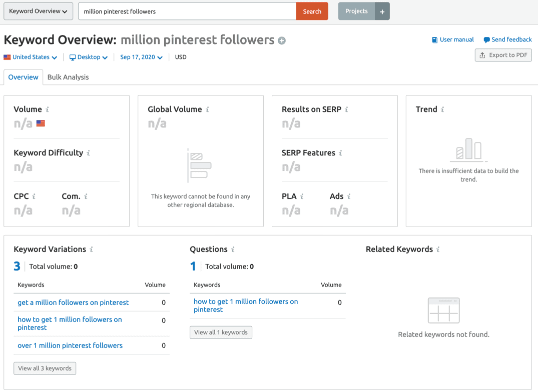This screenshot has width=538, height=392.
Task: Click the Keywords column header in Questions
Action: click(x=207, y=284)
